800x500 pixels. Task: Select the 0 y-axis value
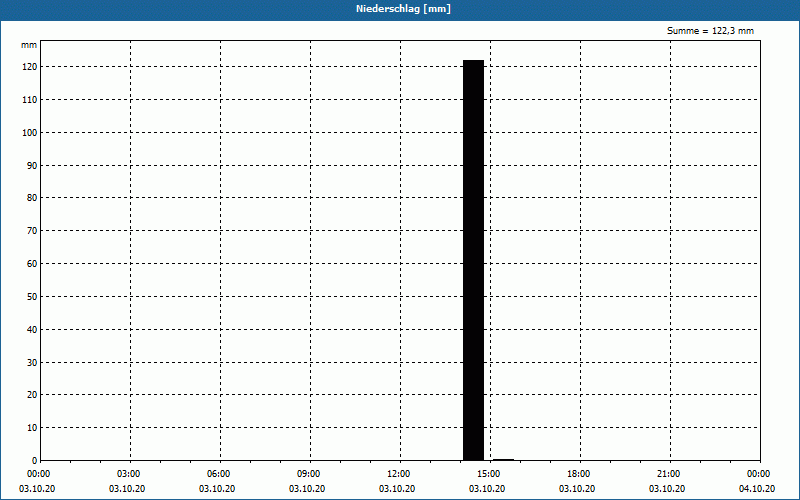(x=35, y=461)
